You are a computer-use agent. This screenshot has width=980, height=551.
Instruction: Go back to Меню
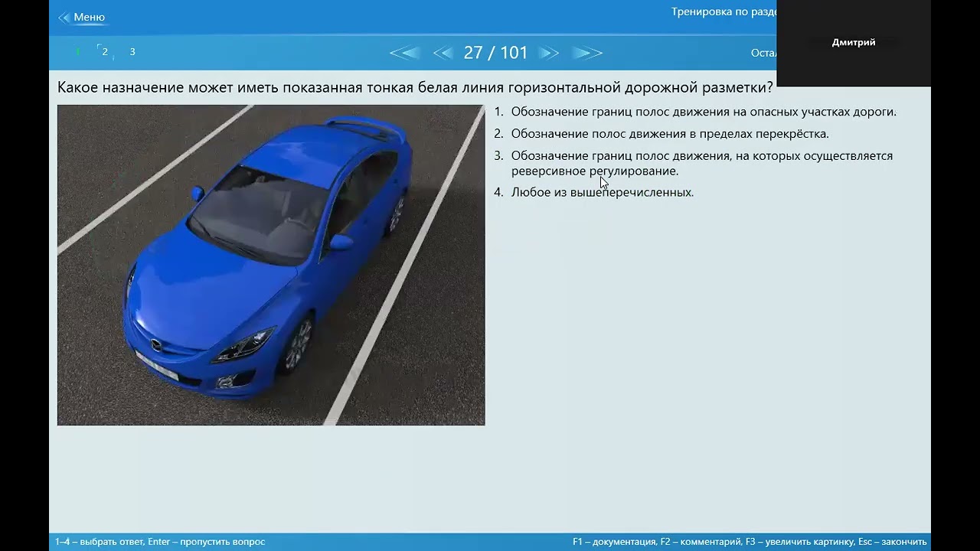point(82,17)
